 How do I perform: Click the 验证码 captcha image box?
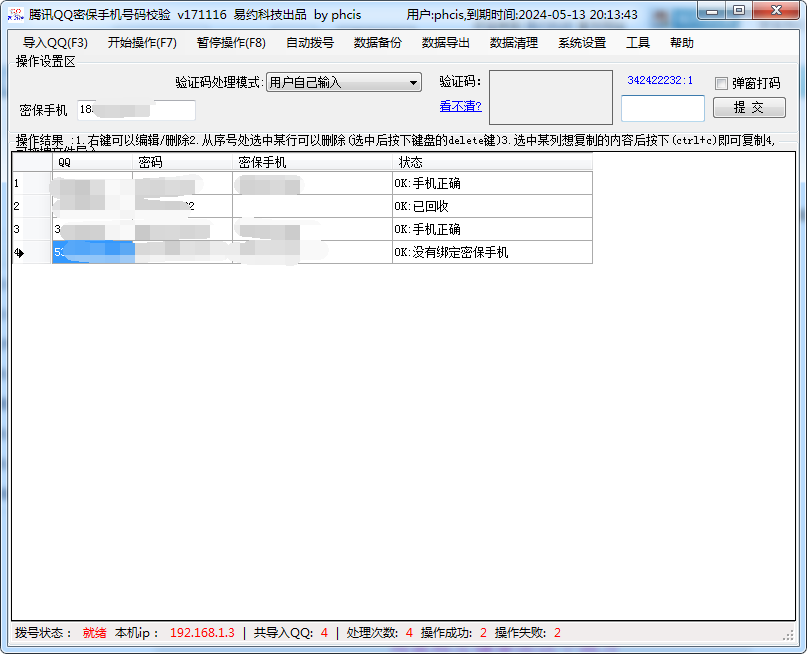click(x=551, y=98)
